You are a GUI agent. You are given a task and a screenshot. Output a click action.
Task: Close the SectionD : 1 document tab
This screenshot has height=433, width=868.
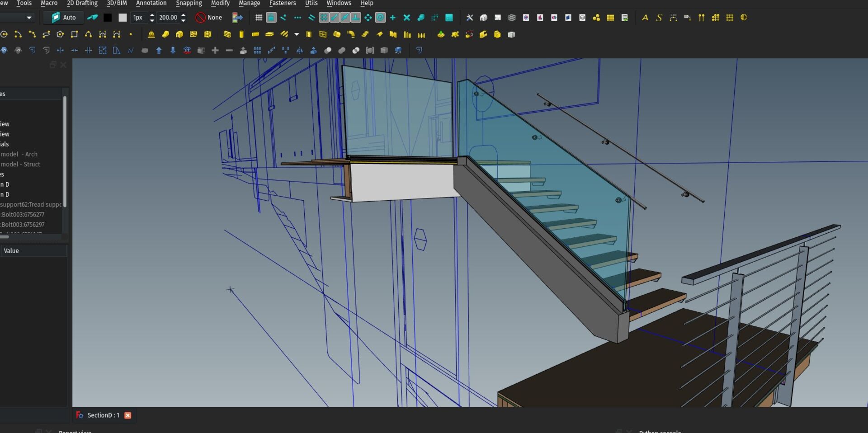(x=128, y=415)
